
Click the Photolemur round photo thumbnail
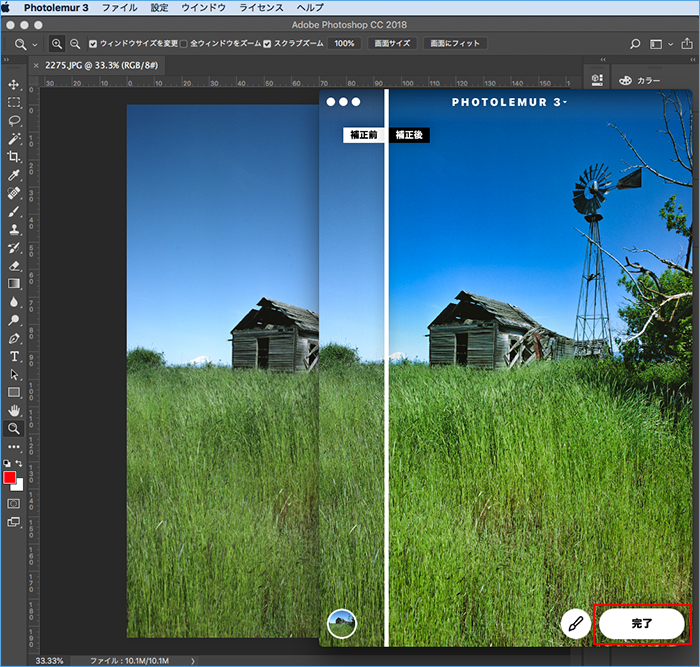(x=342, y=624)
